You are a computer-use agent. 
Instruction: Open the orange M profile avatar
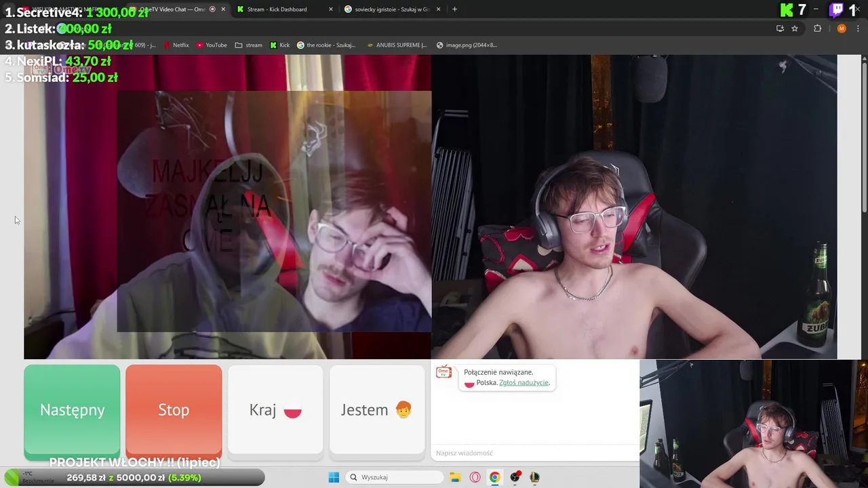[842, 28]
